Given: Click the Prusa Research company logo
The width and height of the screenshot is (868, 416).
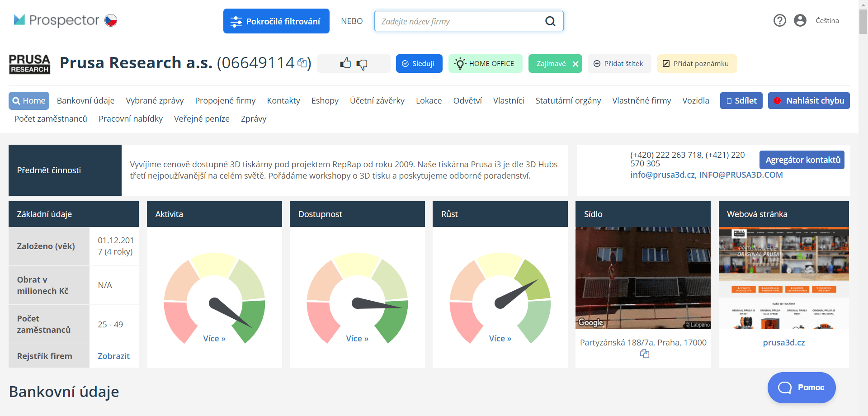Looking at the screenshot, I should (30, 64).
